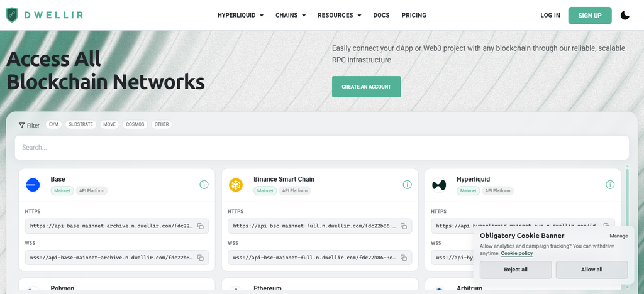Click the Access All Blockchain Networks heading

106,70
